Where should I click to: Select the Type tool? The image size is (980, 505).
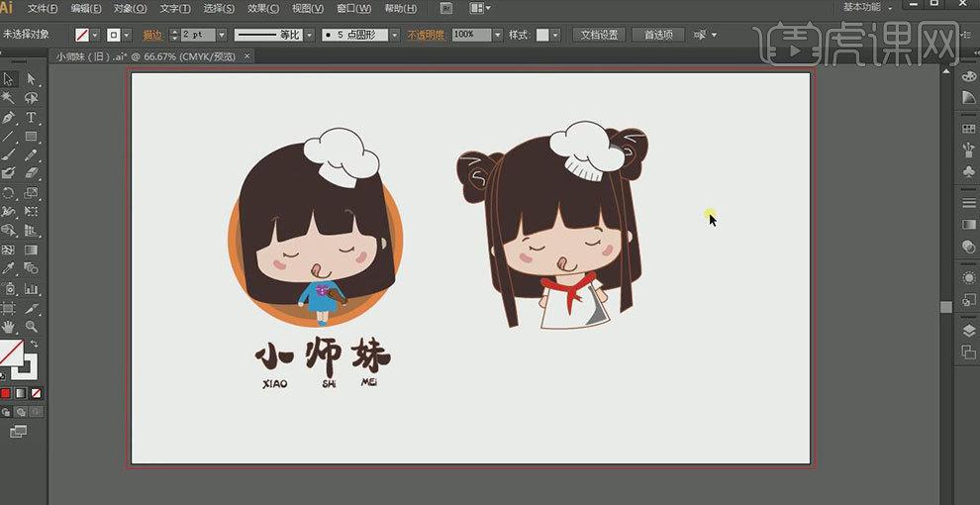coord(31,117)
